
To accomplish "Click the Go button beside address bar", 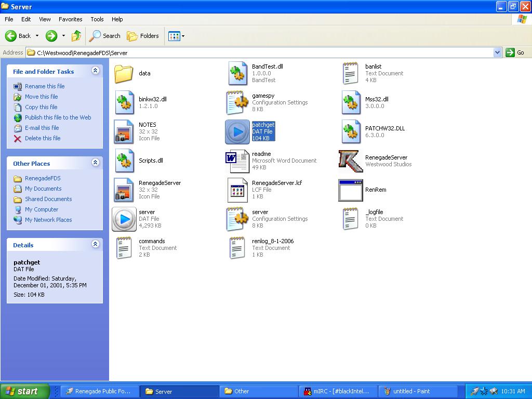I will (516, 52).
